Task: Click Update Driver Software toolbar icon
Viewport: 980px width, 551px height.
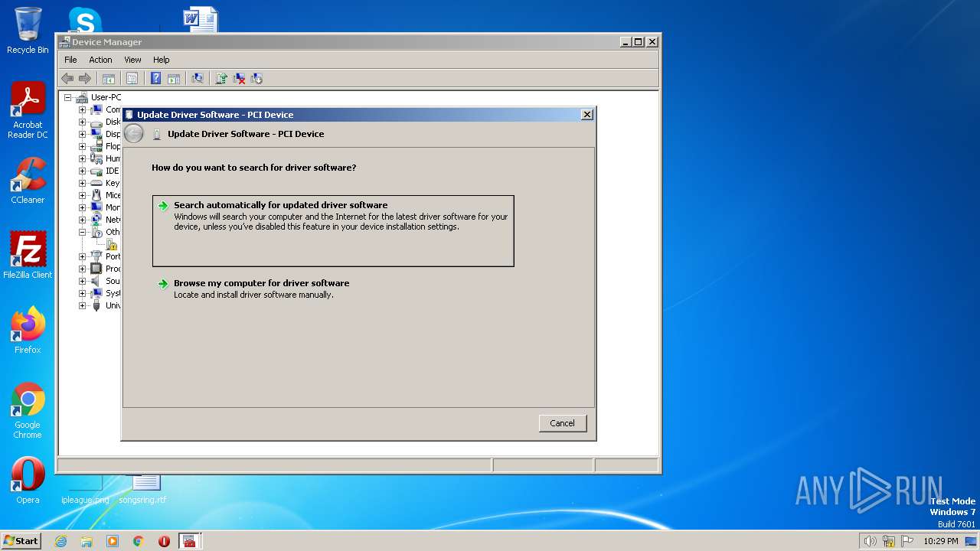Action: (221, 78)
